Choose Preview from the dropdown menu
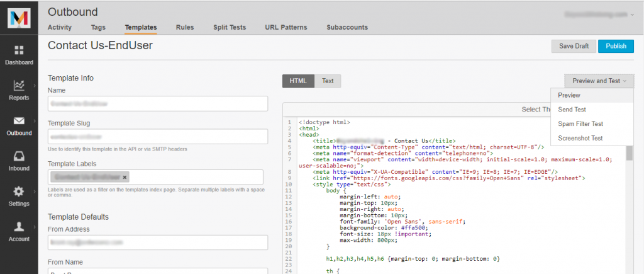This screenshot has width=644, height=274. click(x=569, y=96)
